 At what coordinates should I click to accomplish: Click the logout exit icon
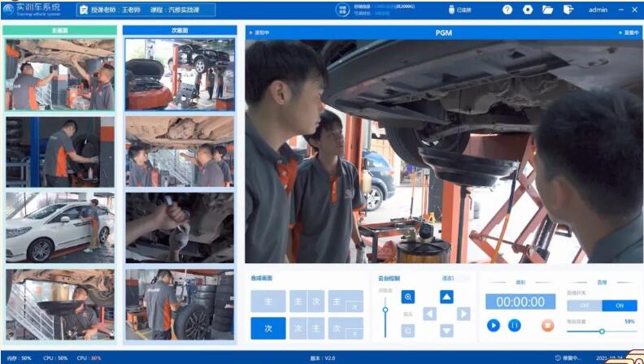pos(568,10)
